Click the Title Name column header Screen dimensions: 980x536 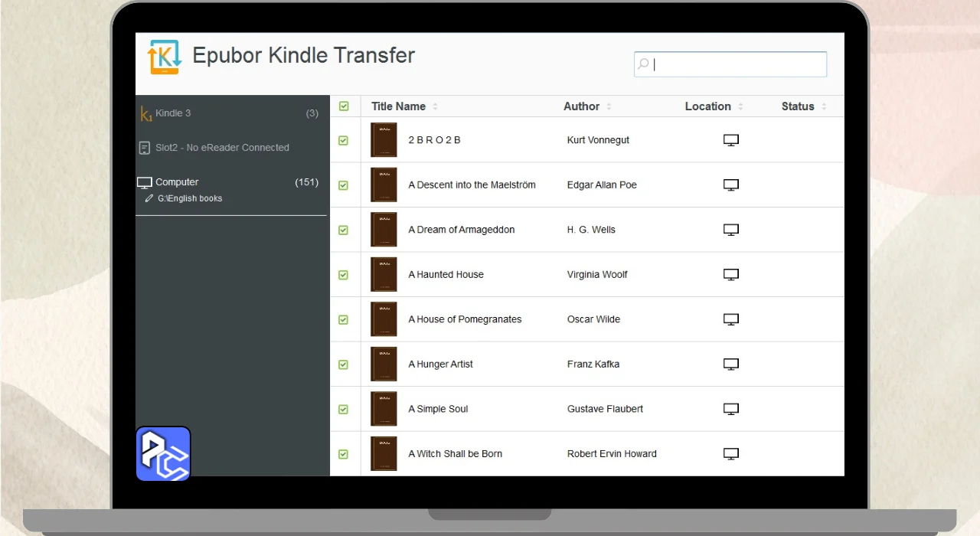pos(398,106)
